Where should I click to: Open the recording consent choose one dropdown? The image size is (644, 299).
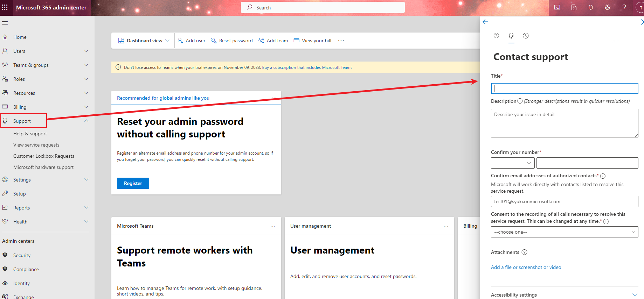[565, 232]
